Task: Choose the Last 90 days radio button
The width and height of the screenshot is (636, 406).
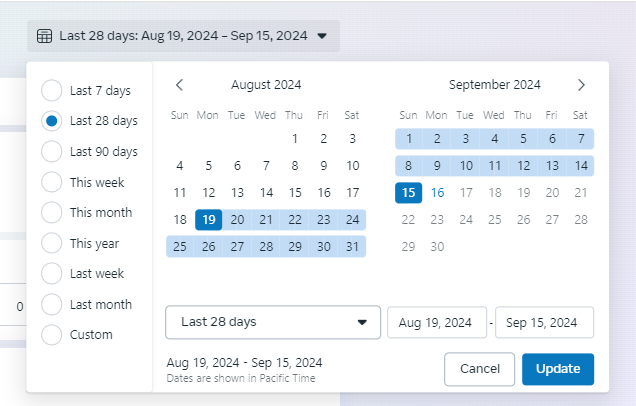Action: [52, 151]
